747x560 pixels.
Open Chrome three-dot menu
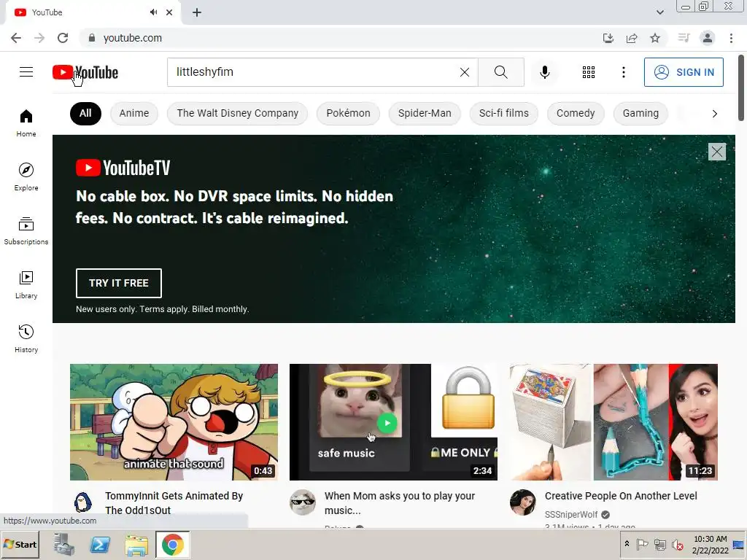pyautogui.click(x=731, y=38)
